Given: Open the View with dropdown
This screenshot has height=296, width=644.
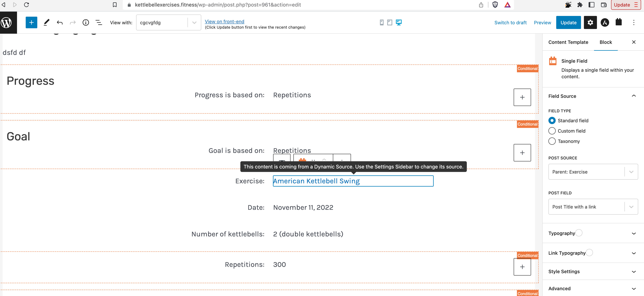Looking at the screenshot, I should coord(169,22).
